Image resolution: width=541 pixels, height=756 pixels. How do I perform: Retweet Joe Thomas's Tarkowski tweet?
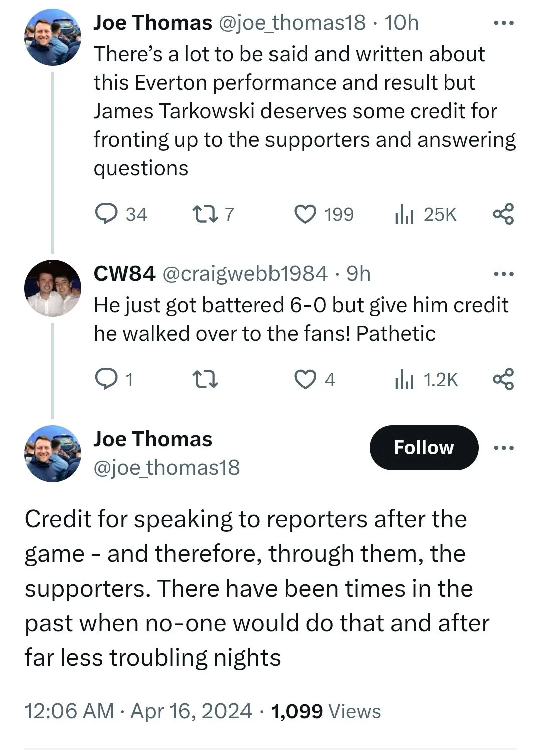tap(205, 214)
